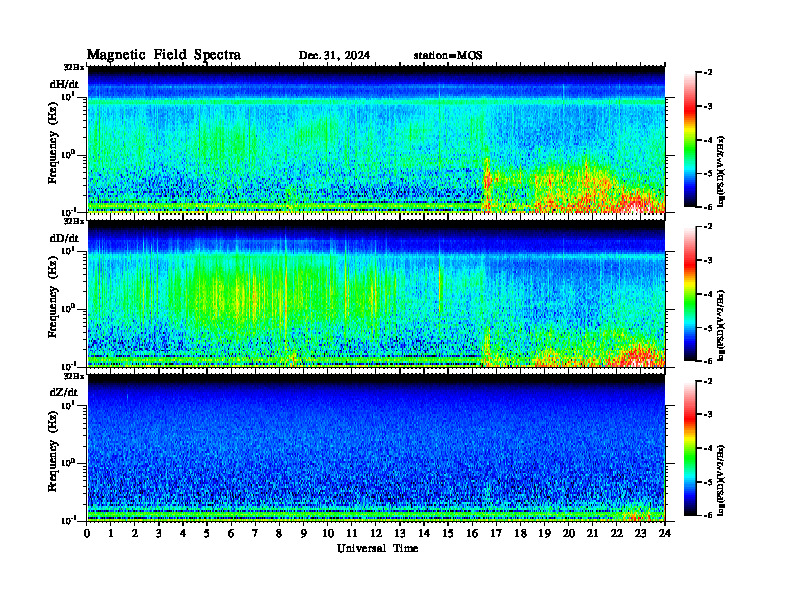Click the 'station=MOS' label

point(448,55)
